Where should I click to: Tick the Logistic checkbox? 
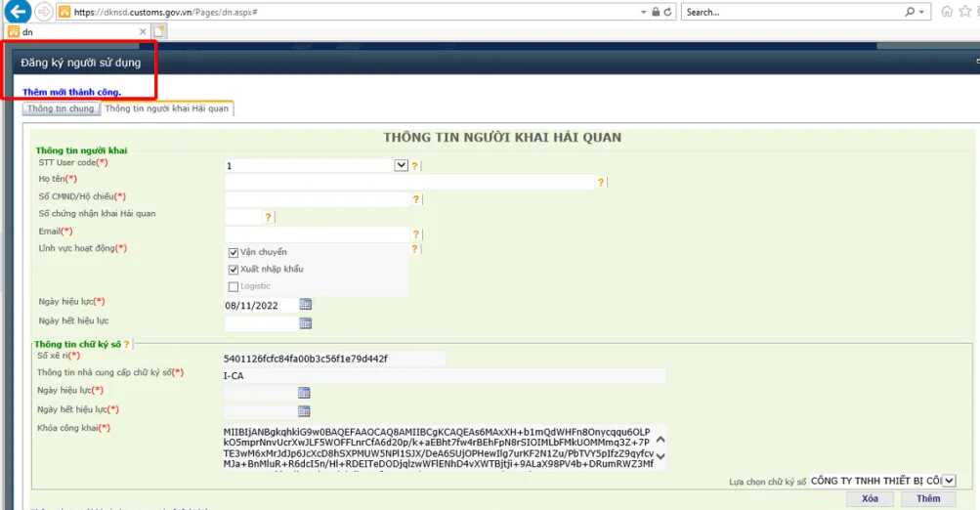(234, 286)
